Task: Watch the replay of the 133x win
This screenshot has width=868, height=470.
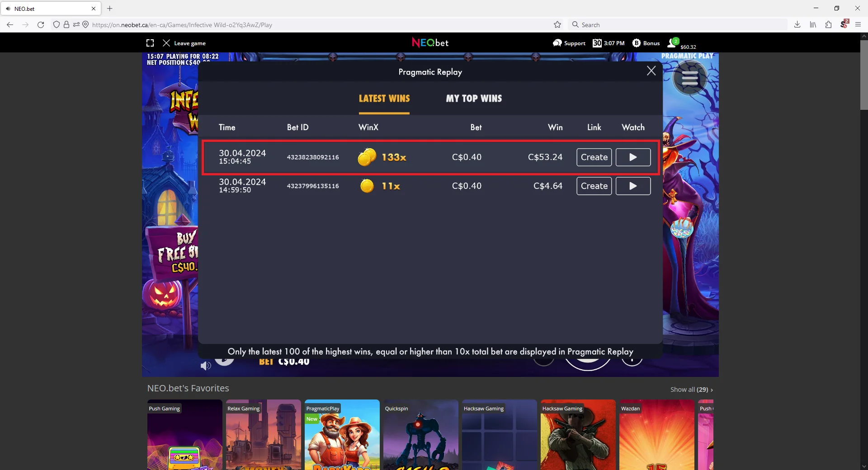Action: [x=633, y=157]
